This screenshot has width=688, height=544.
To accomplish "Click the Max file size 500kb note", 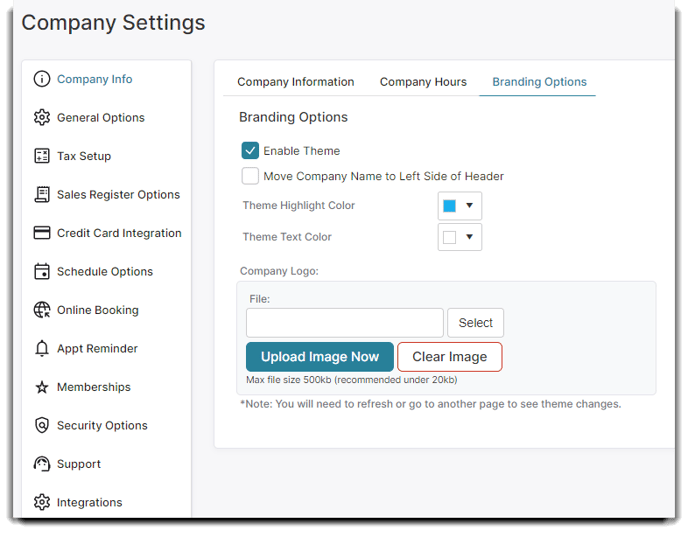I will tap(351, 380).
